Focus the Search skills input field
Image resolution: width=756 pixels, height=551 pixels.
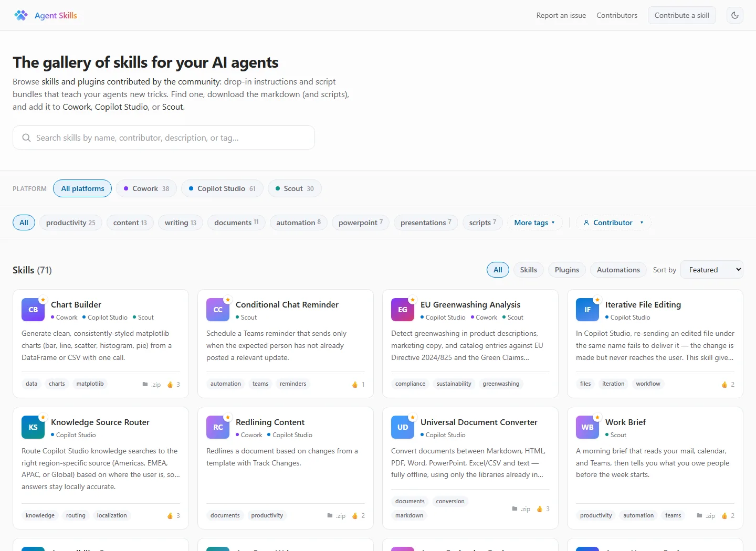[x=164, y=137]
